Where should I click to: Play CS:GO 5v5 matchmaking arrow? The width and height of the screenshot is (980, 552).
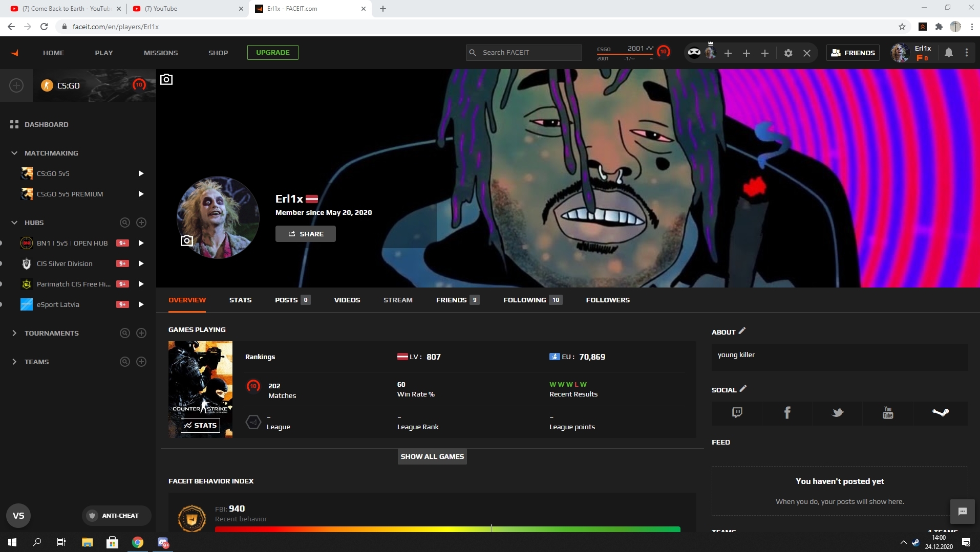pyautogui.click(x=141, y=173)
